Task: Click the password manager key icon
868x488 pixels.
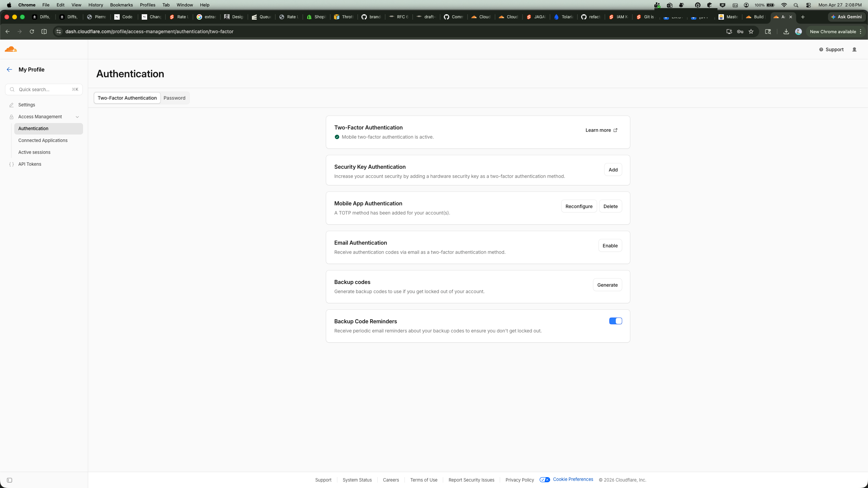Action: tap(741, 31)
